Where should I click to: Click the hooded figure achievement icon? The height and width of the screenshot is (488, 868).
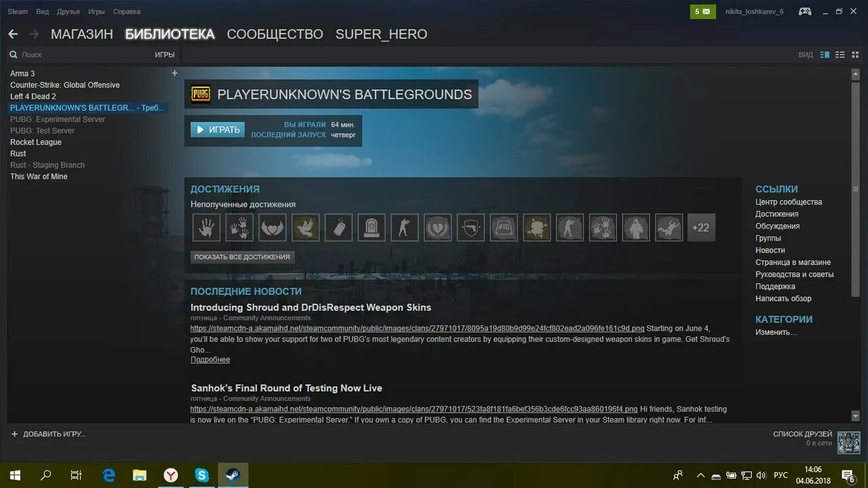tap(636, 228)
